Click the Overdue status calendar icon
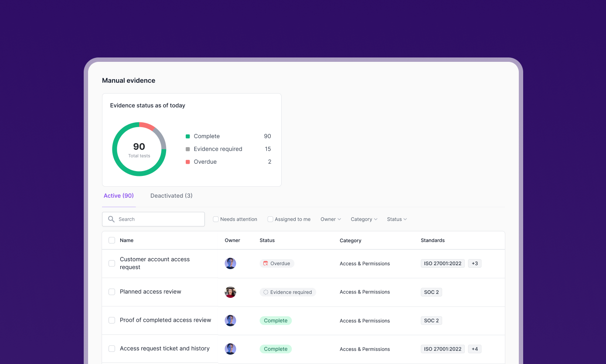This screenshot has width=606, height=364. click(266, 263)
